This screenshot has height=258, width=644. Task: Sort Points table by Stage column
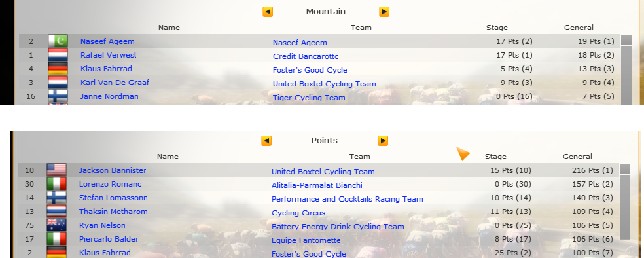pos(495,157)
